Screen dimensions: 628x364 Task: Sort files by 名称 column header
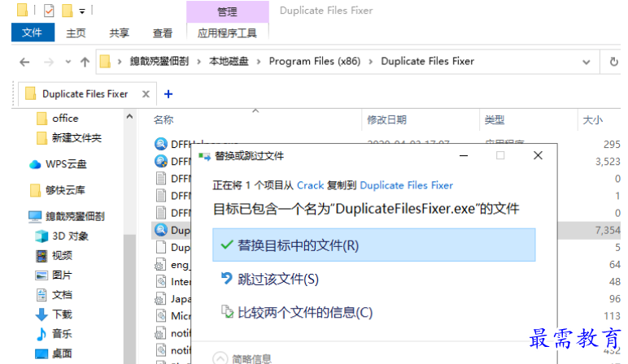[x=164, y=120]
